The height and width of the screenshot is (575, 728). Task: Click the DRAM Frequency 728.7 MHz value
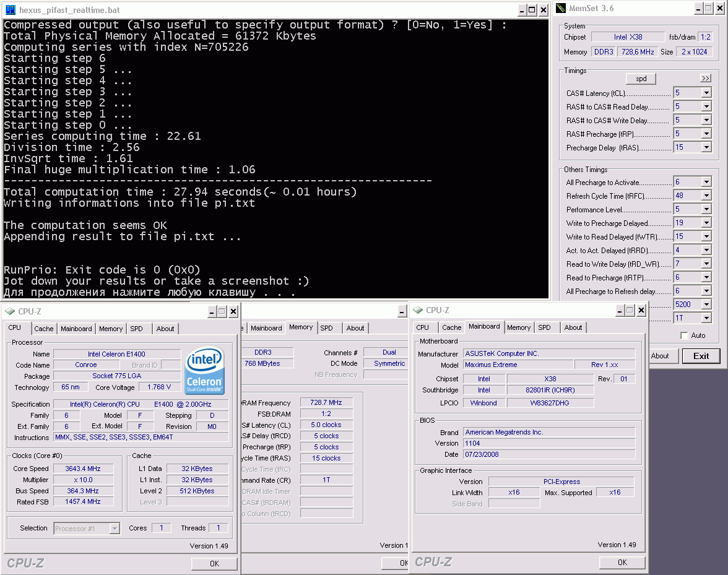pos(326,402)
